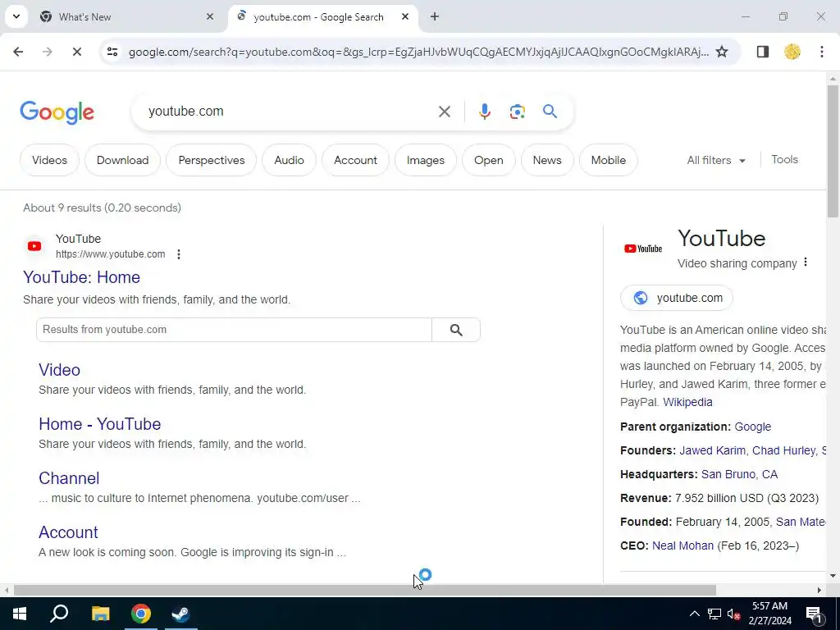Open the YouTube: Home result link
The width and height of the screenshot is (840, 630).
[x=81, y=277]
